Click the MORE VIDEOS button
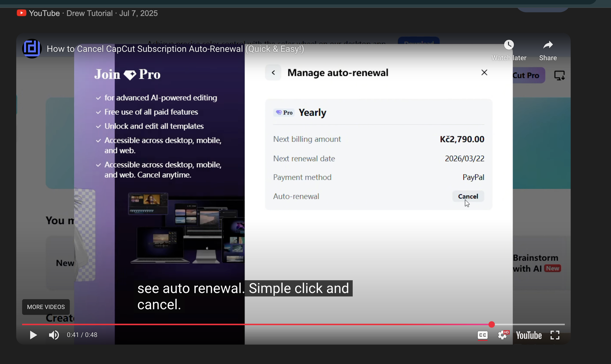Screen dimensions: 611x364 (46, 307)
